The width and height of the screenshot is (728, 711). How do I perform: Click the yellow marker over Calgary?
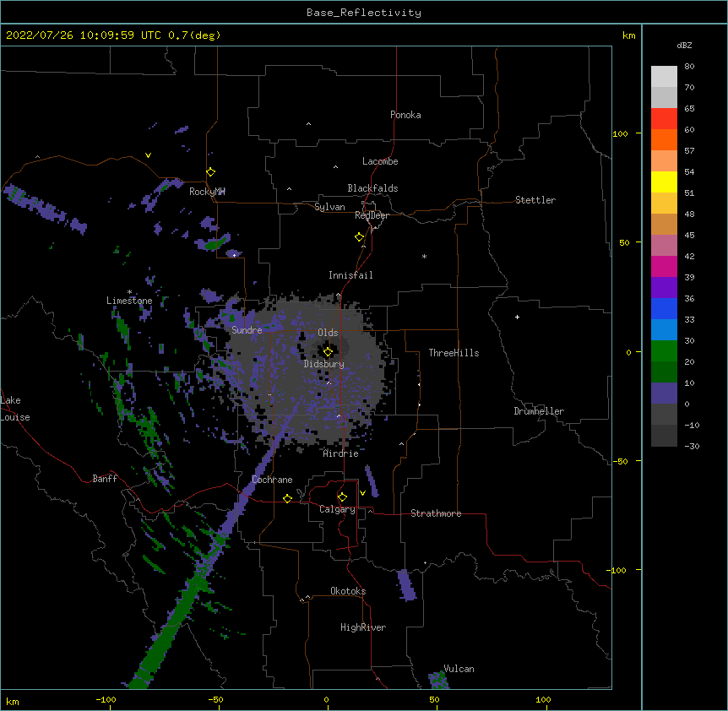coord(342,497)
